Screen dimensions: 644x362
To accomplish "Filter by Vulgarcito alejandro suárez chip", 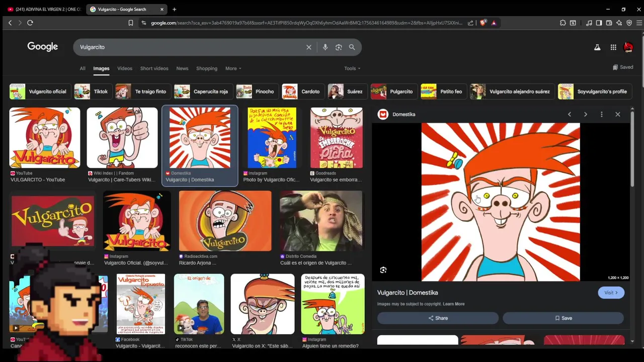I will (512, 92).
